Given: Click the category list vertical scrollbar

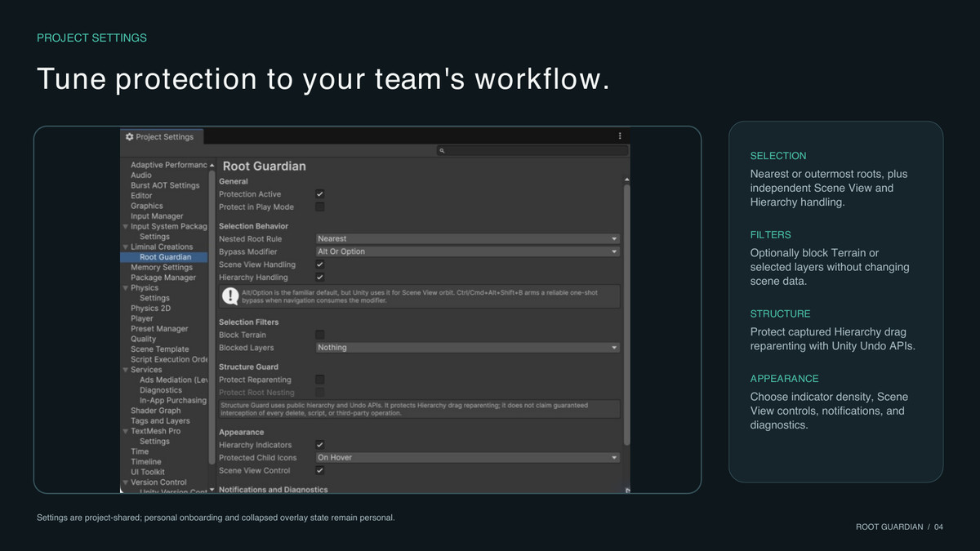Looking at the screenshot, I should click(212, 318).
